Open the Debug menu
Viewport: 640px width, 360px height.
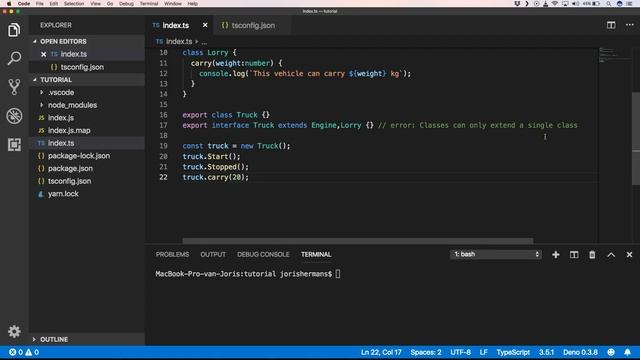(x=126, y=4)
